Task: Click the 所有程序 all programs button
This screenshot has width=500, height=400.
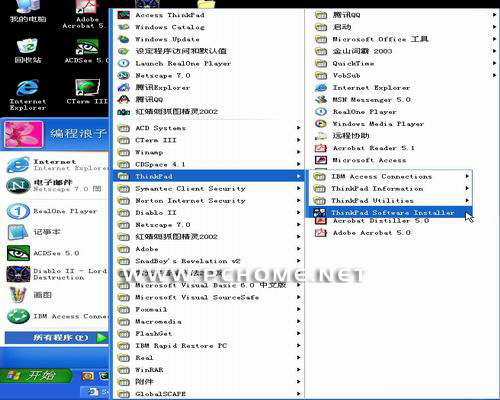Action: pyautogui.click(x=56, y=338)
